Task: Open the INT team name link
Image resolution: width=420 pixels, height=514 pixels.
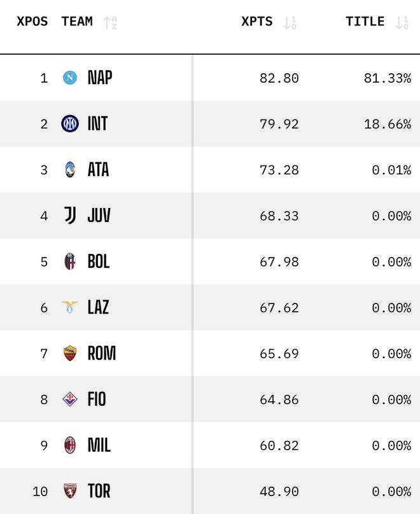Action: click(x=97, y=123)
